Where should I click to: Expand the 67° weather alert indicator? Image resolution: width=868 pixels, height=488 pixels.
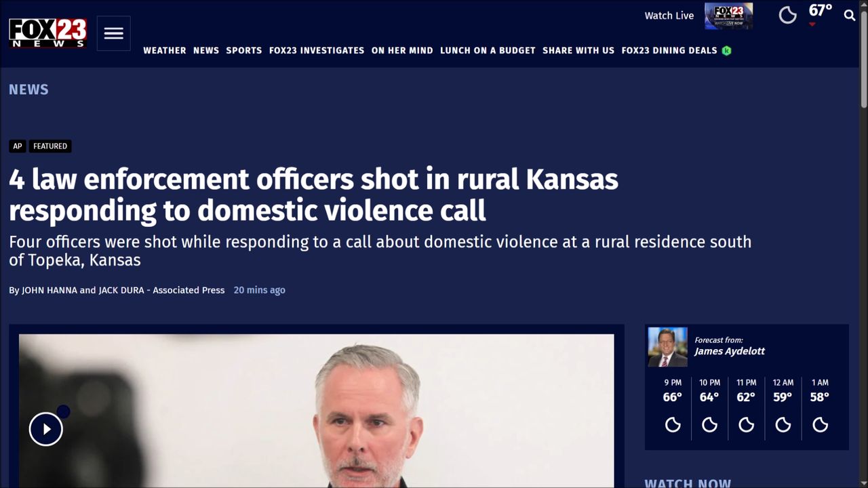[x=812, y=25]
